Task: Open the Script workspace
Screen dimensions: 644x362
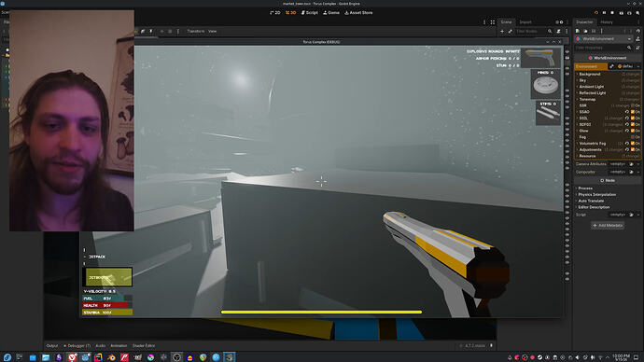Action: (310, 13)
